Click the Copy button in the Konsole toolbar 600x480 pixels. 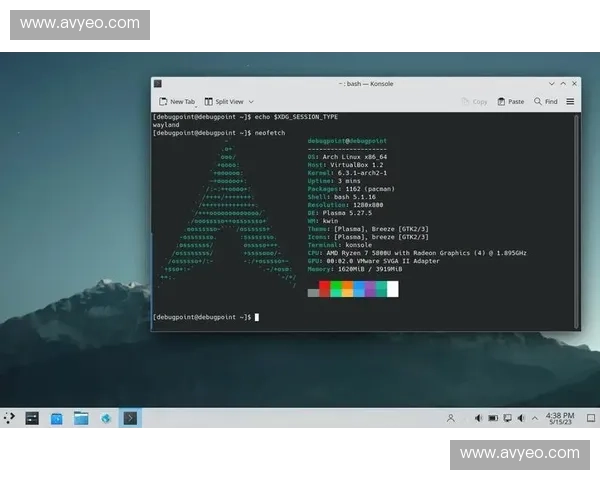(474, 101)
